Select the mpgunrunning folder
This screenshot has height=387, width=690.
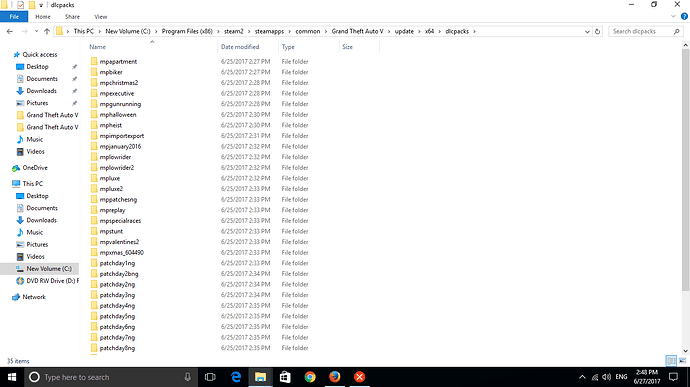click(120, 104)
